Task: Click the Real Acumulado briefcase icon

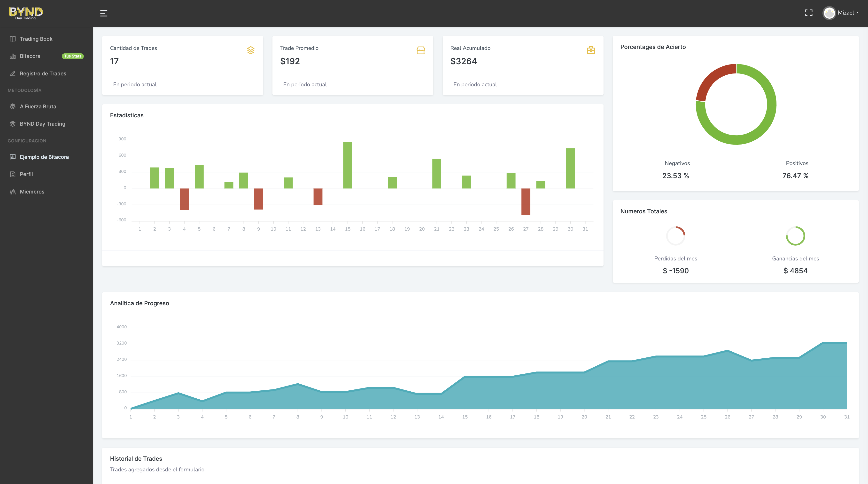Action: [591, 50]
